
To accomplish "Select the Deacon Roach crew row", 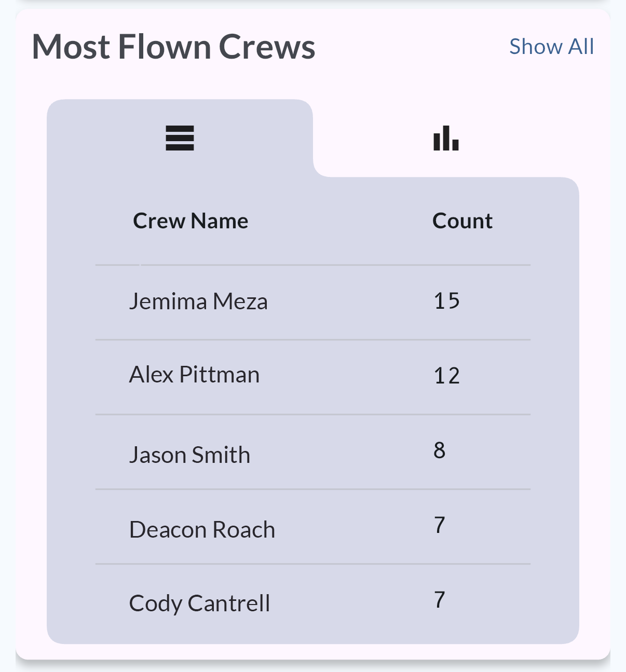I will [x=202, y=530].
